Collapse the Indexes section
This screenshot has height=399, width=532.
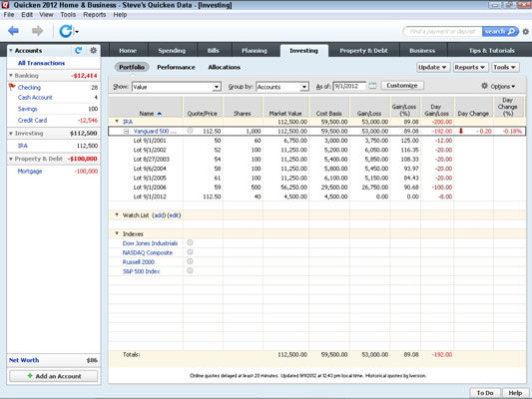(x=117, y=233)
